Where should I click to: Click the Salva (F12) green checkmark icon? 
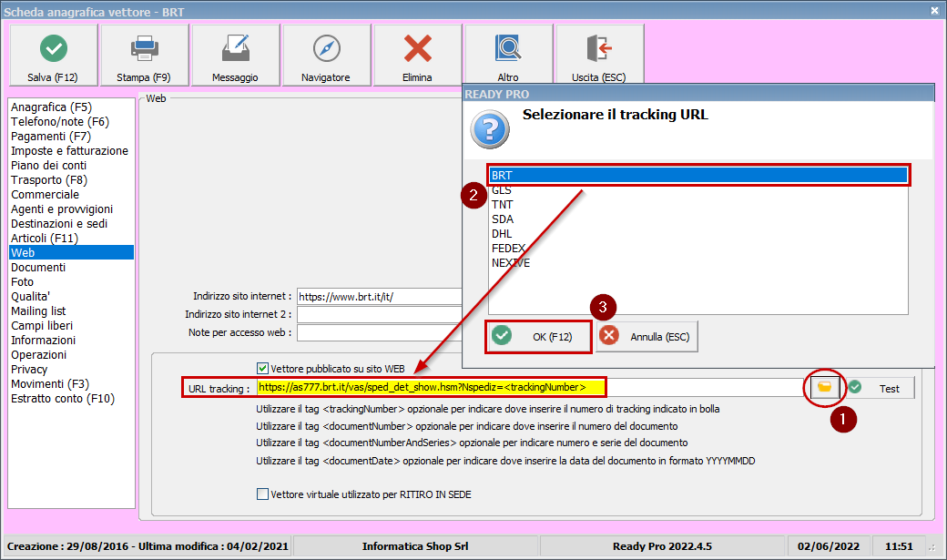tap(54, 48)
